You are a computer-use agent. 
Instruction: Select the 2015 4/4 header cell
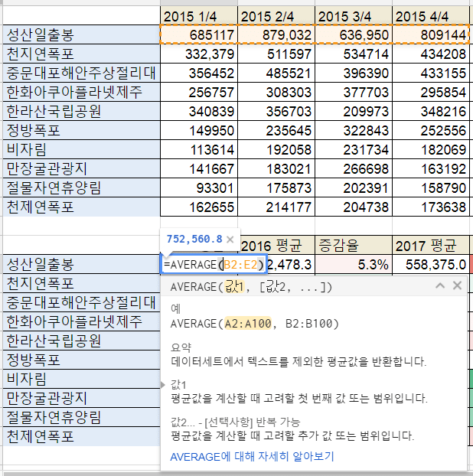[x=431, y=16]
